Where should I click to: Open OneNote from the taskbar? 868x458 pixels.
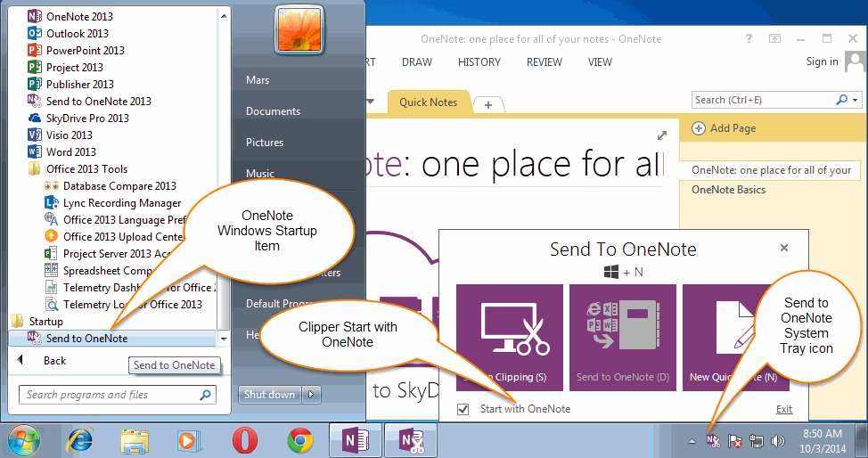click(x=356, y=441)
